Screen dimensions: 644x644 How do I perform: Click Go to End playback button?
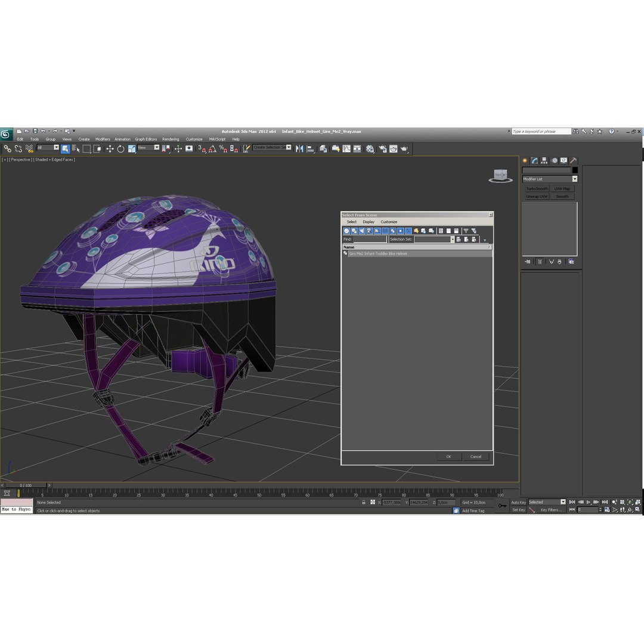pyautogui.click(x=605, y=502)
